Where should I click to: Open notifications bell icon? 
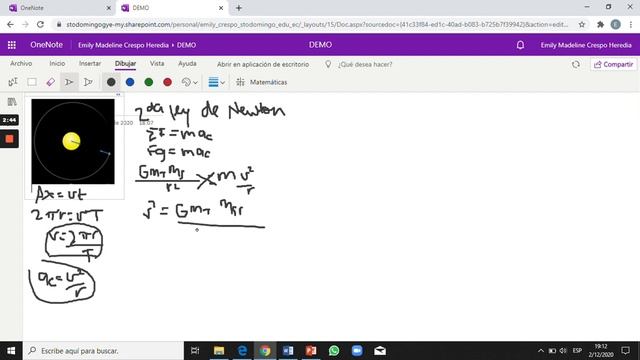click(520, 45)
